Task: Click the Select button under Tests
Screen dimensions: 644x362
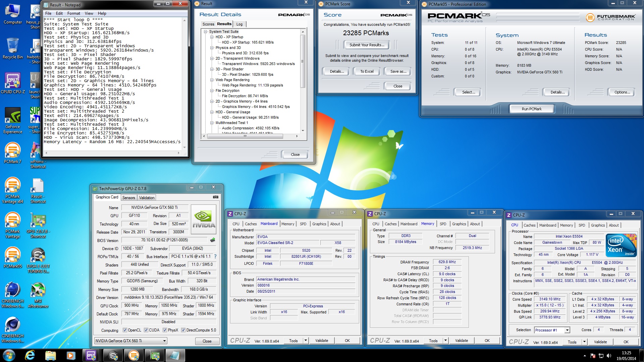Action: point(468,92)
